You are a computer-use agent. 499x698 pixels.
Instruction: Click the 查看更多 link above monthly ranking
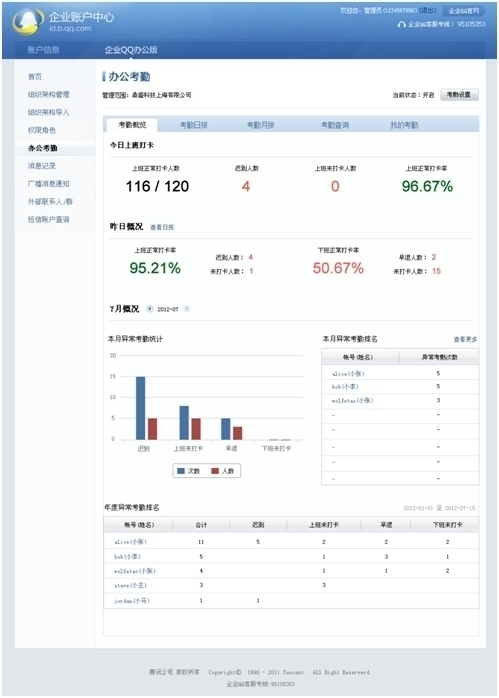(465, 340)
